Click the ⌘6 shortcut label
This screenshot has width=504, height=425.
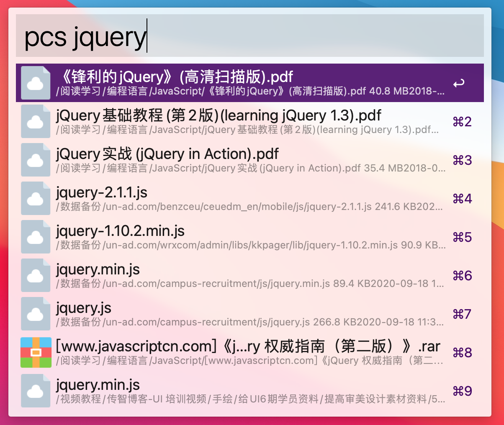(462, 276)
